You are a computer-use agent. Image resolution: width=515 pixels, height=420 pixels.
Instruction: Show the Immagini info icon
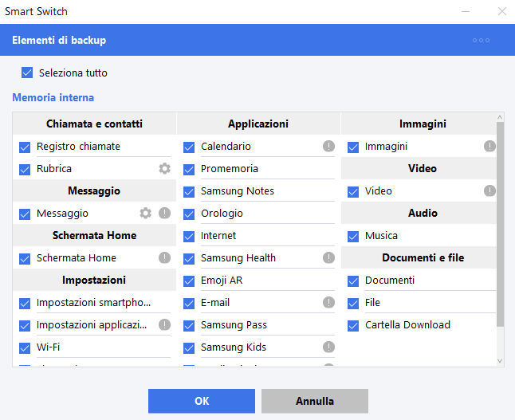489,146
